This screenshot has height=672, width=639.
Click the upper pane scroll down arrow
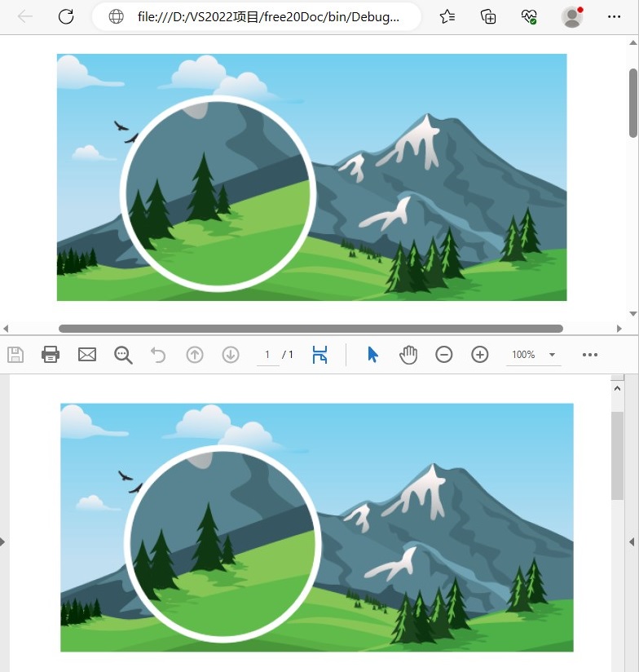[633, 314]
